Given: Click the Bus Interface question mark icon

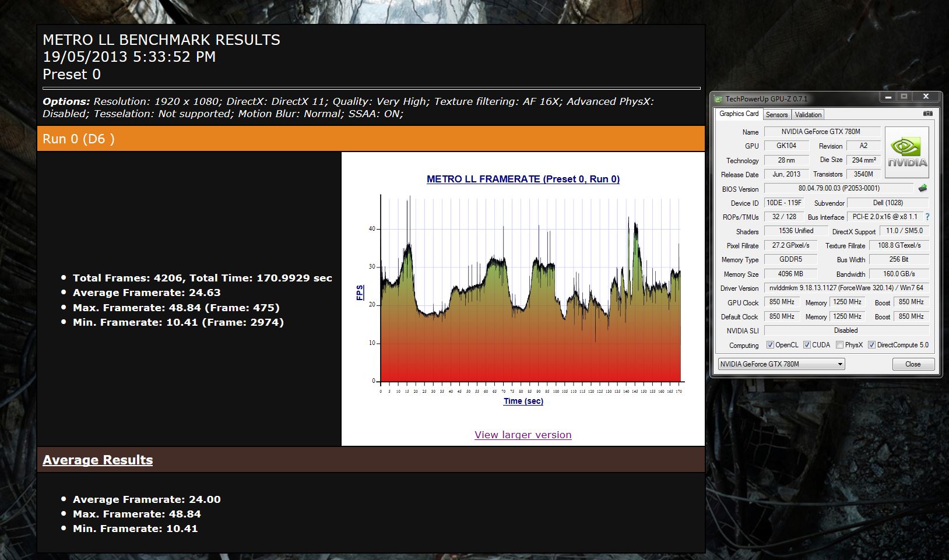Looking at the screenshot, I should click(x=927, y=217).
